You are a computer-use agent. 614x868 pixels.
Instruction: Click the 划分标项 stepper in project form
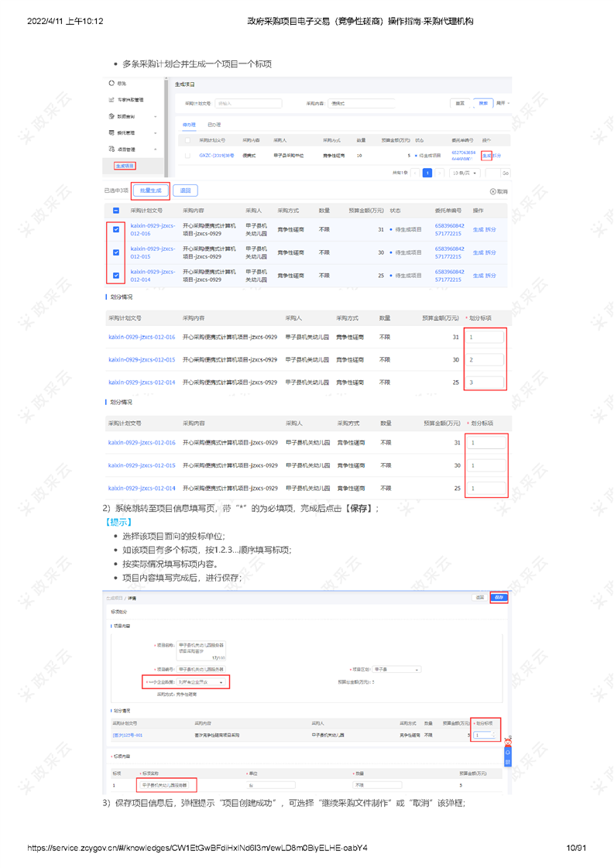pos(485,735)
